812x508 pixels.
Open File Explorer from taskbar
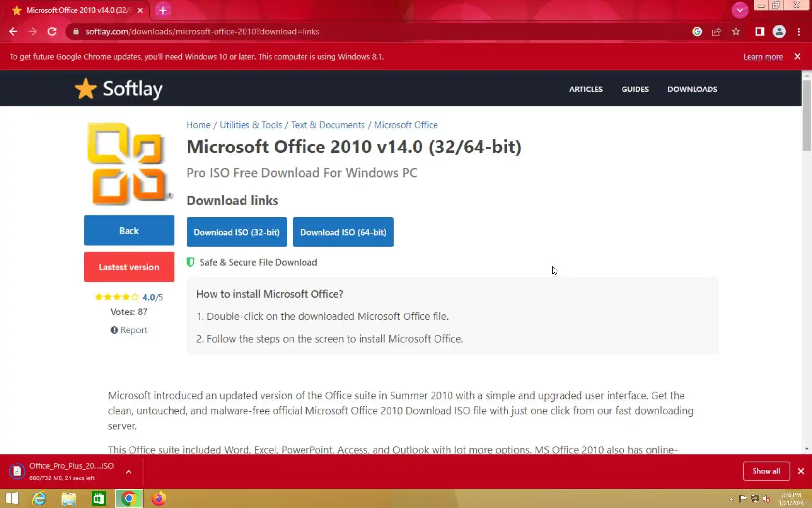click(x=69, y=498)
